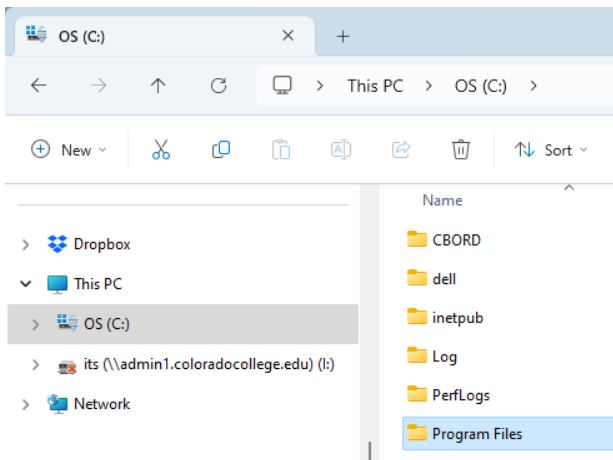Refresh the current folder view
The image size is (613, 460).
219,86
